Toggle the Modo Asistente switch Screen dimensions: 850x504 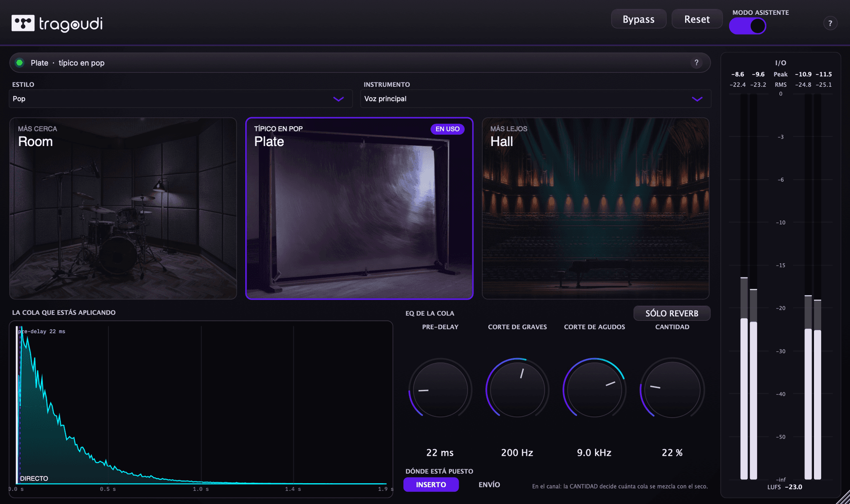click(748, 26)
